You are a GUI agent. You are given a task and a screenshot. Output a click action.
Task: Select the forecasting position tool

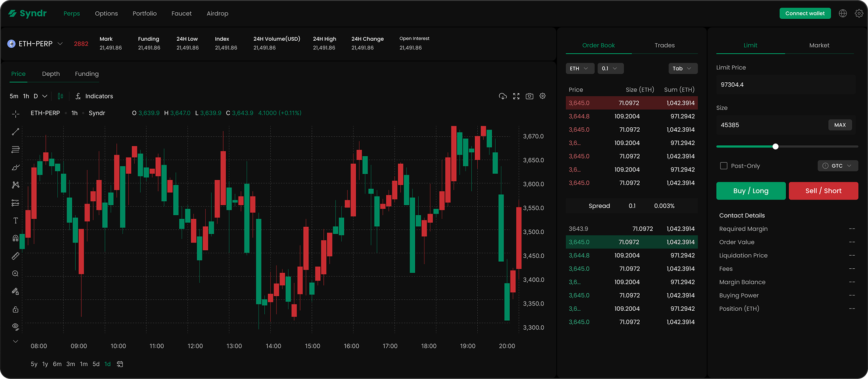15,203
